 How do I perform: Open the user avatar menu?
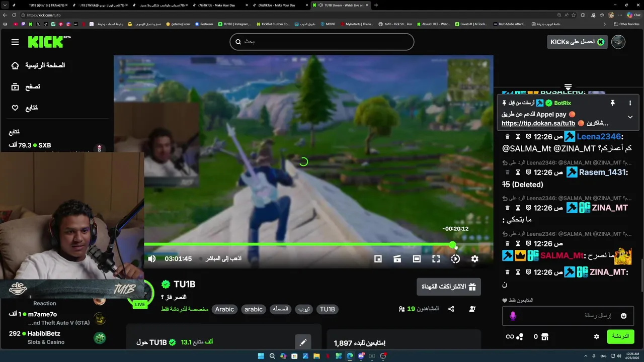coord(618,42)
